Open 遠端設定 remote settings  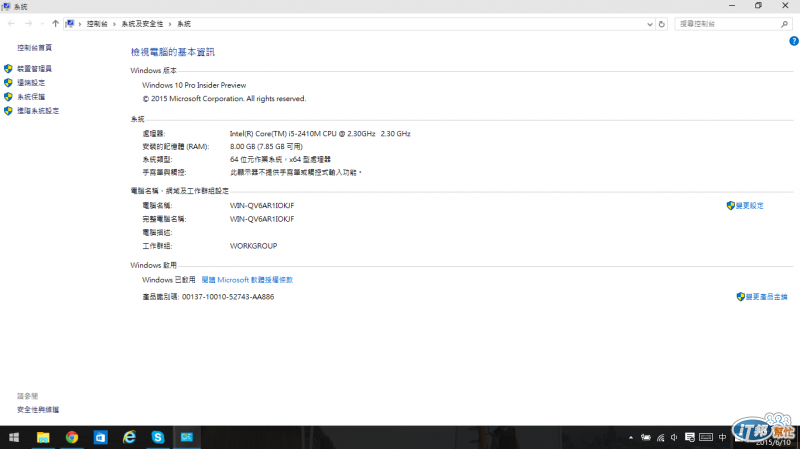pyautogui.click(x=31, y=83)
